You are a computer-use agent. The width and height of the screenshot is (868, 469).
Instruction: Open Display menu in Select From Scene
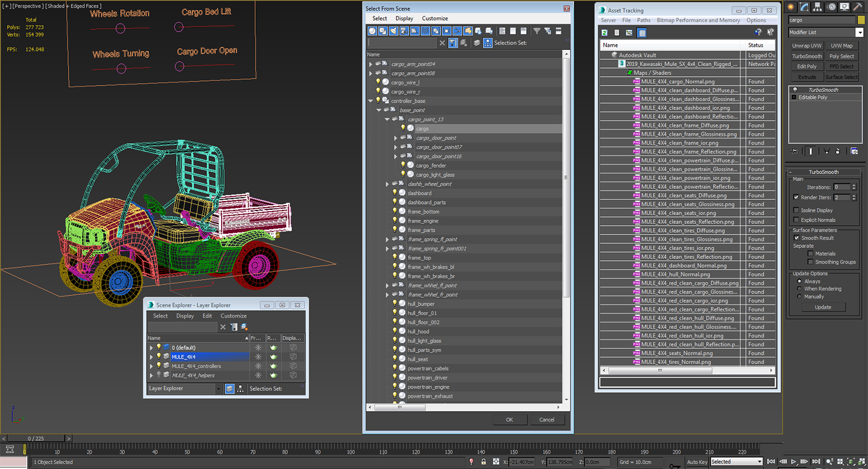[404, 18]
